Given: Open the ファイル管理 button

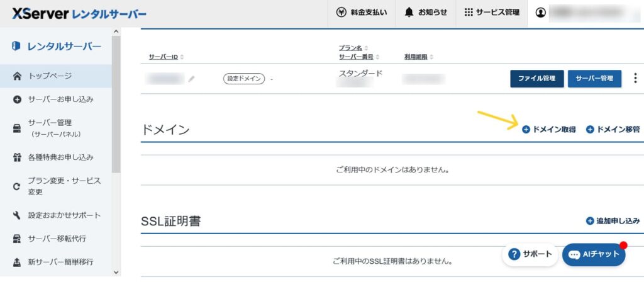Looking at the screenshot, I should pyautogui.click(x=537, y=79).
